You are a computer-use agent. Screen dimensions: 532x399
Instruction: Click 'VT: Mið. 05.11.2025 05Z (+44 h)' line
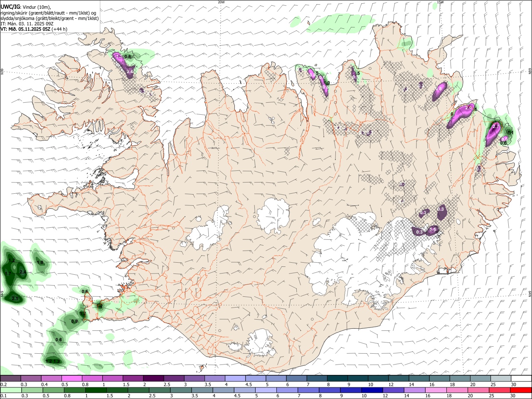(34, 29)
